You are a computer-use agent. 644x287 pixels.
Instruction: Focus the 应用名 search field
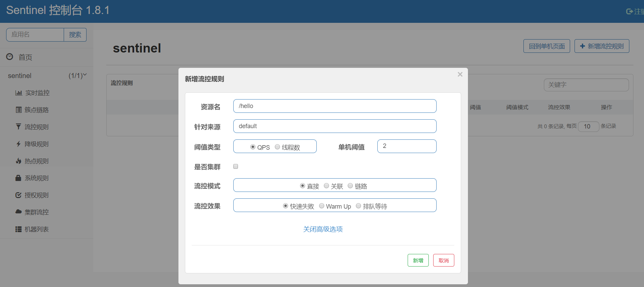(x=35, y=35)
